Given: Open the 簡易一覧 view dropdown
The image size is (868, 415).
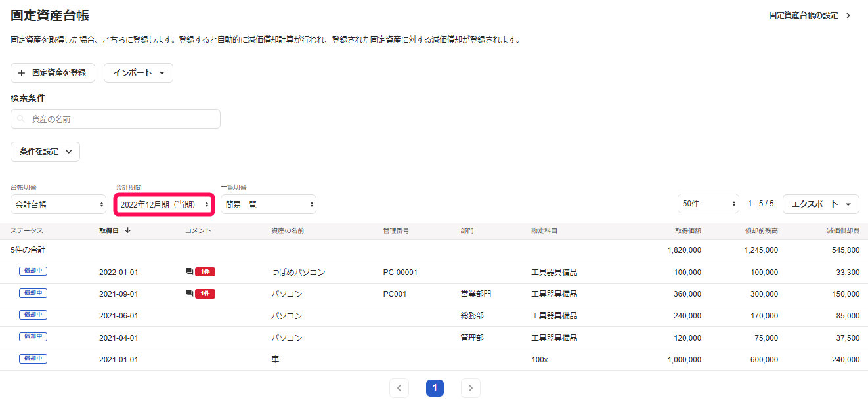Looking at the screenshot, I should [x=269, y=204].
